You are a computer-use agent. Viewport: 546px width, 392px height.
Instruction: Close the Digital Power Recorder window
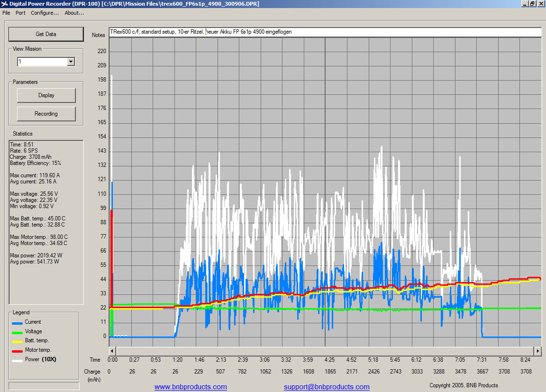540,4
